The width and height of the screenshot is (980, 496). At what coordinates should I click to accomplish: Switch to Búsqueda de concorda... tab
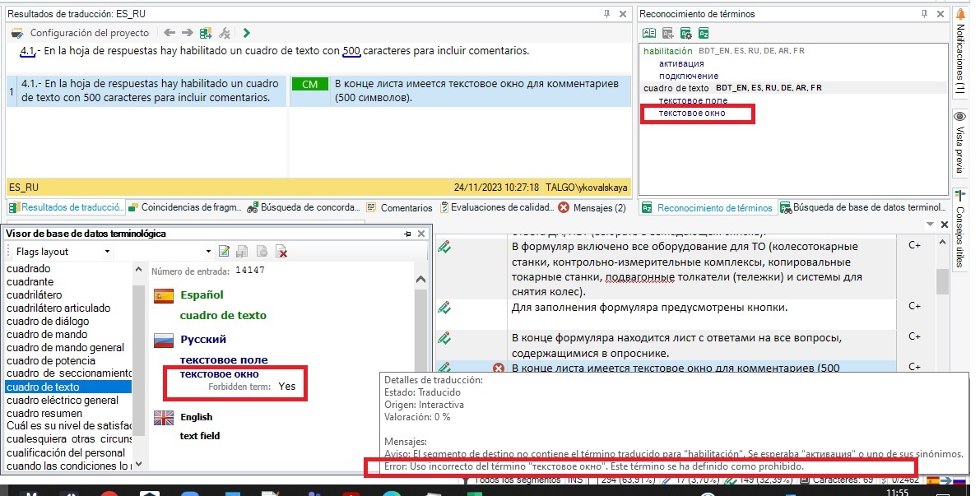pos(304,207)
